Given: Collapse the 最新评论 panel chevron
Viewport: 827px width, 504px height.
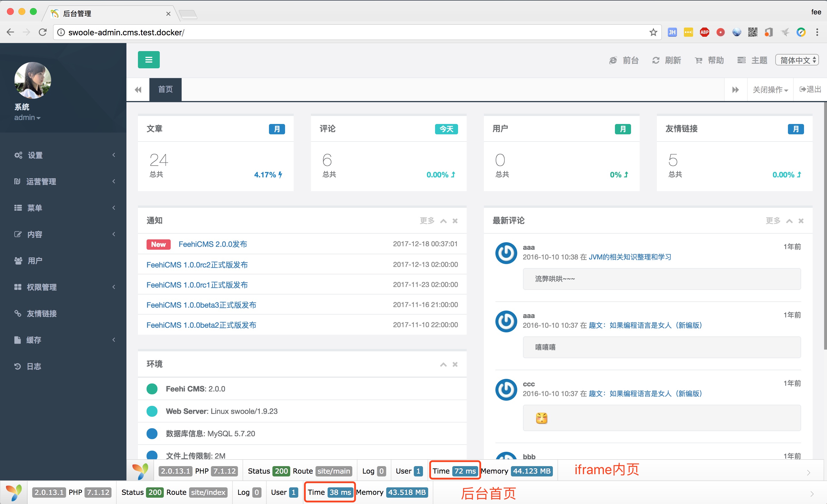Looking at the screenshot, I should tap(789, 221).
